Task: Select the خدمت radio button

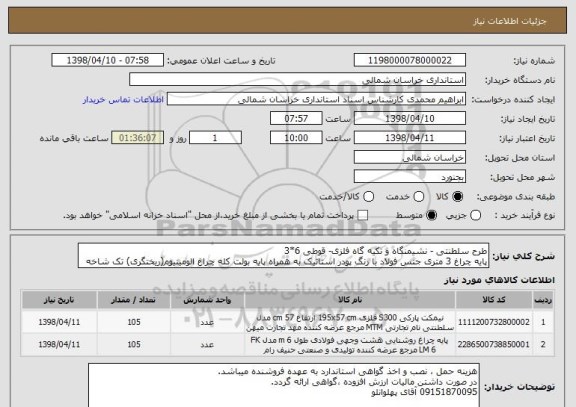Action: click(x=418, y=197)
